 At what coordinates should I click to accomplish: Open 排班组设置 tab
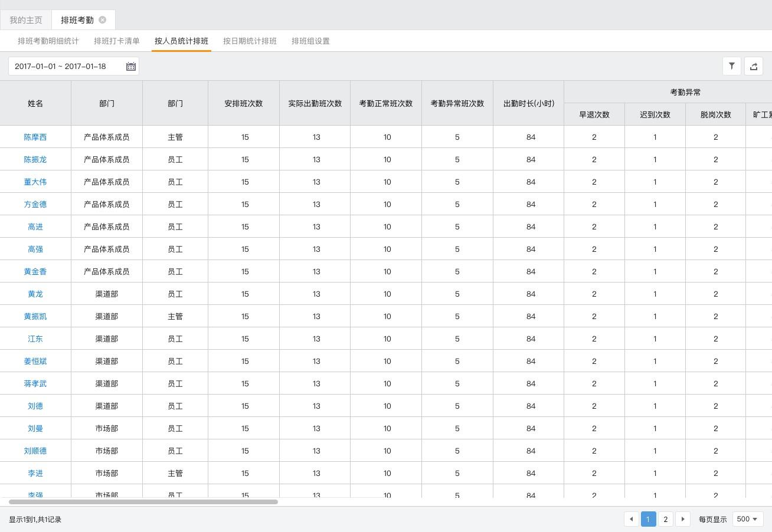[x=310, y=41]
